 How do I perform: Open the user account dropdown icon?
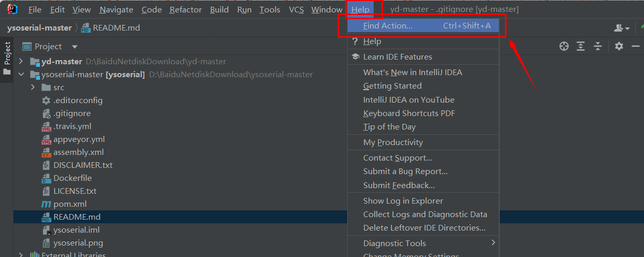[x=621, y=28]
